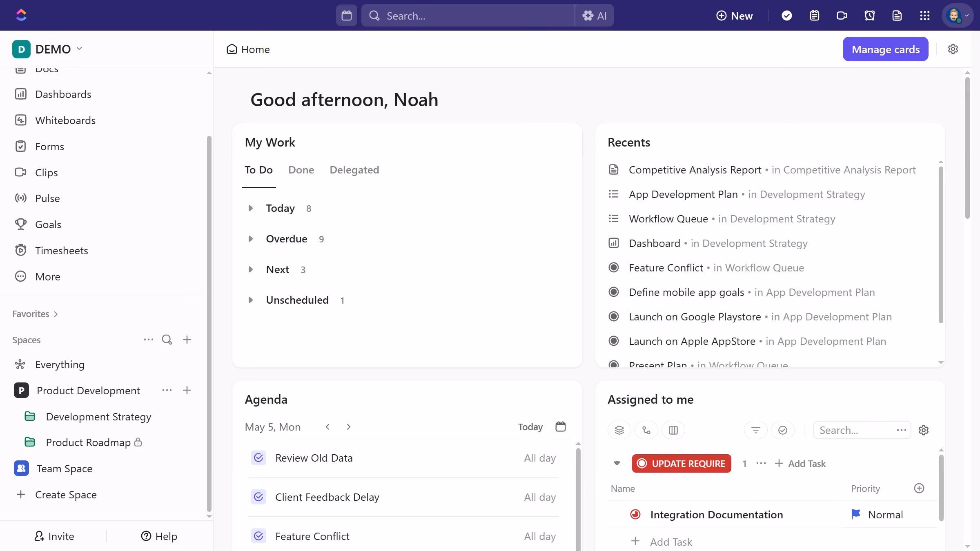Open the apps grid menu
The image size is (980, 551).
925,16
